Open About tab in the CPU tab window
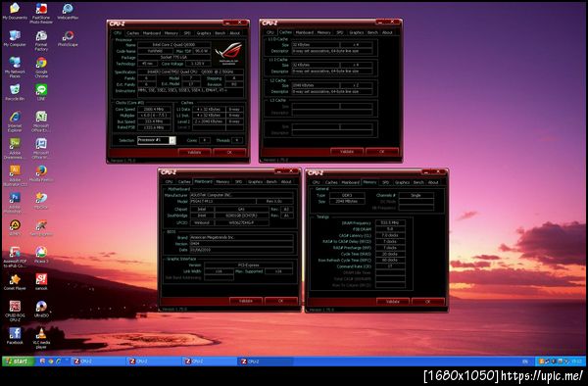 click(235, 33)
